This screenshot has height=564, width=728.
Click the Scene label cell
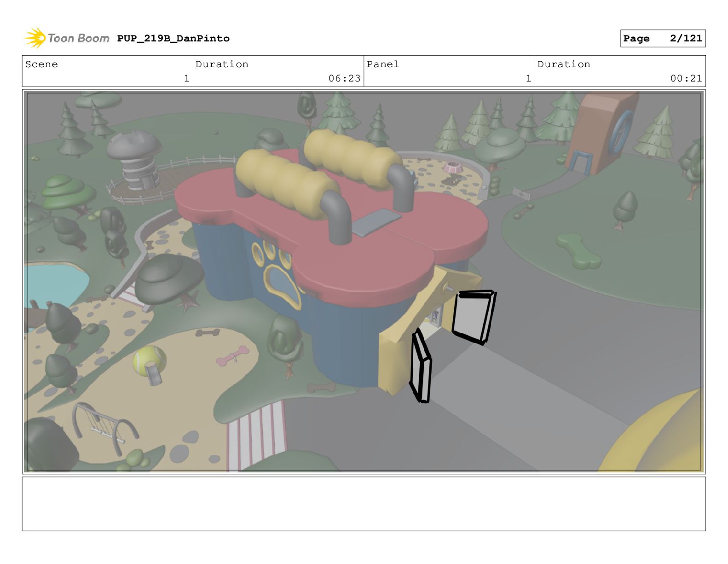point(107,71)
